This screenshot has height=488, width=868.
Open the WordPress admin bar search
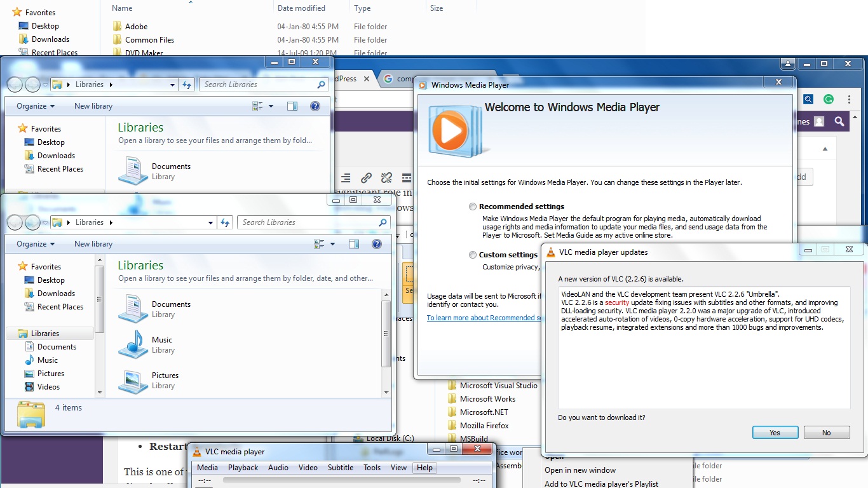click(x=839, y=121)
